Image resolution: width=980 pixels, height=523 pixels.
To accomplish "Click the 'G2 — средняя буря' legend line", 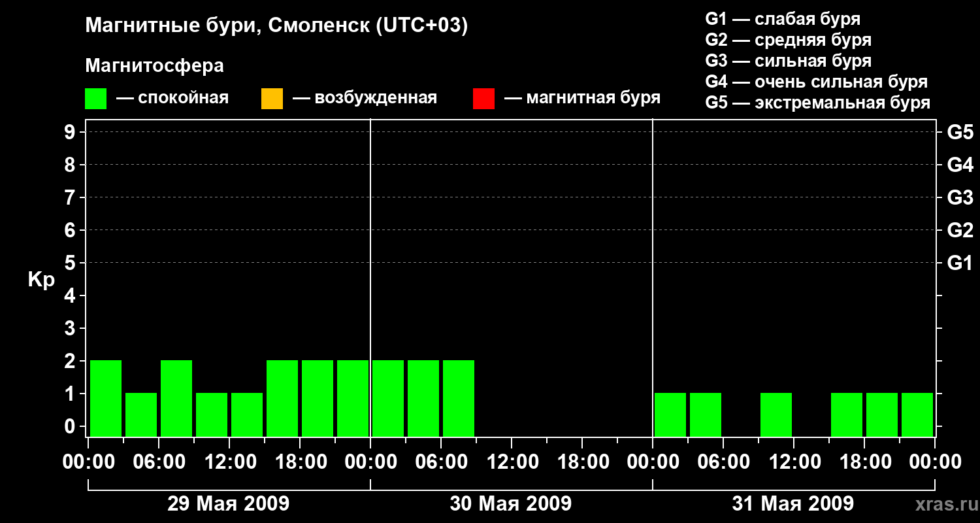I will 788,40.
